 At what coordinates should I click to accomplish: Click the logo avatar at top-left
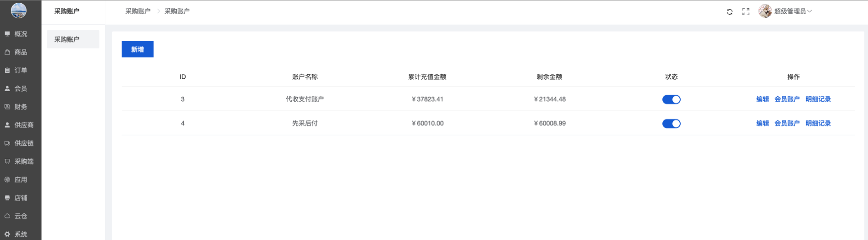[19, 10]
